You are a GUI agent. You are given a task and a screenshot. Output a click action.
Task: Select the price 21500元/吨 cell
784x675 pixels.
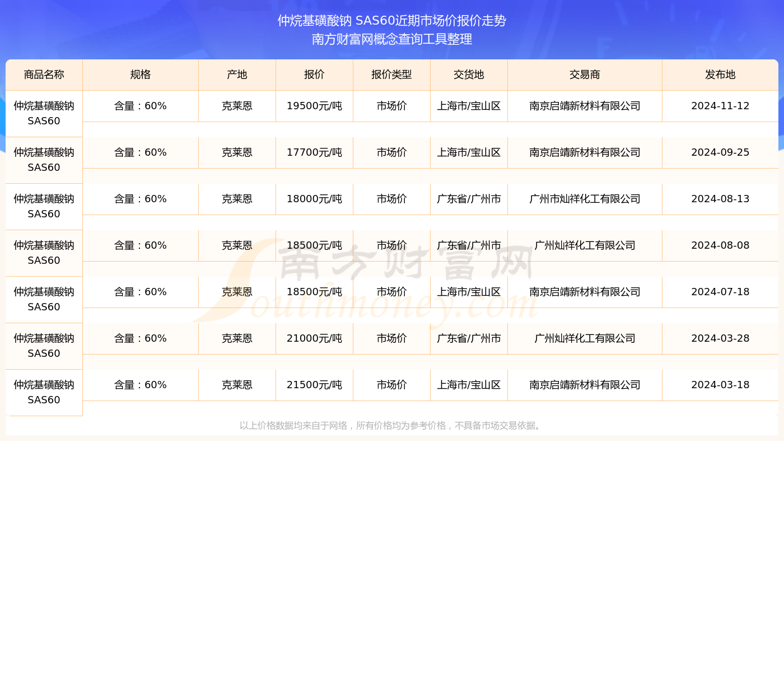point(315,385)
